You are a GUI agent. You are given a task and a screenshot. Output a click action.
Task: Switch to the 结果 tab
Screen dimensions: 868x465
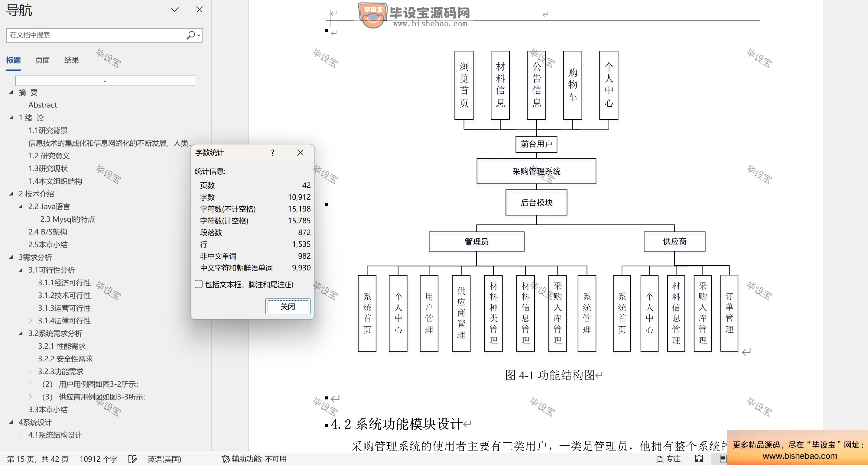71,60
